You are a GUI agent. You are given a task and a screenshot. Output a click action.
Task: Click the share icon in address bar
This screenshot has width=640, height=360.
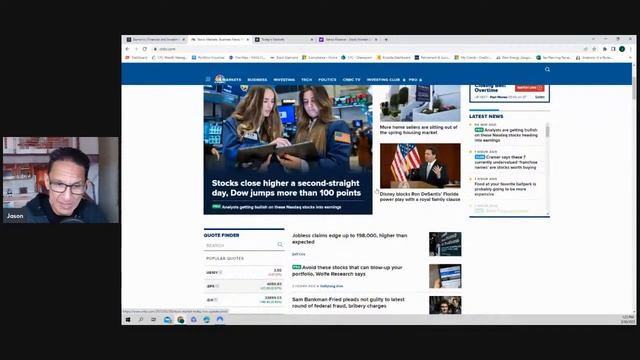585,49
